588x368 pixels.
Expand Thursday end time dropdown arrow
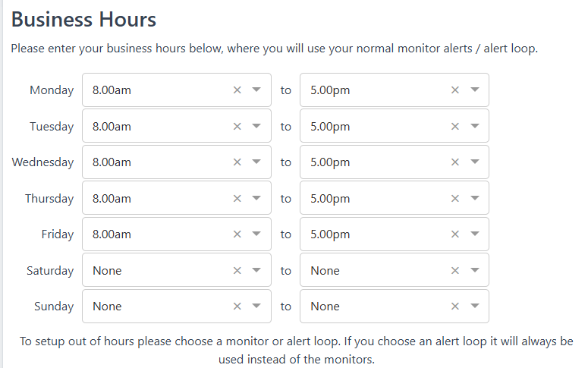[475, 198]
